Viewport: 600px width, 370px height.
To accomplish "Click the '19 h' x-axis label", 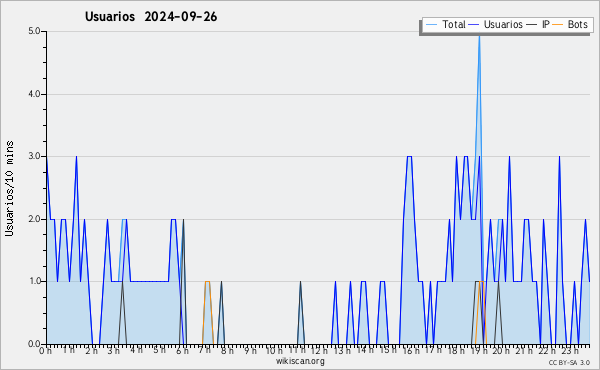I will 479,351.
